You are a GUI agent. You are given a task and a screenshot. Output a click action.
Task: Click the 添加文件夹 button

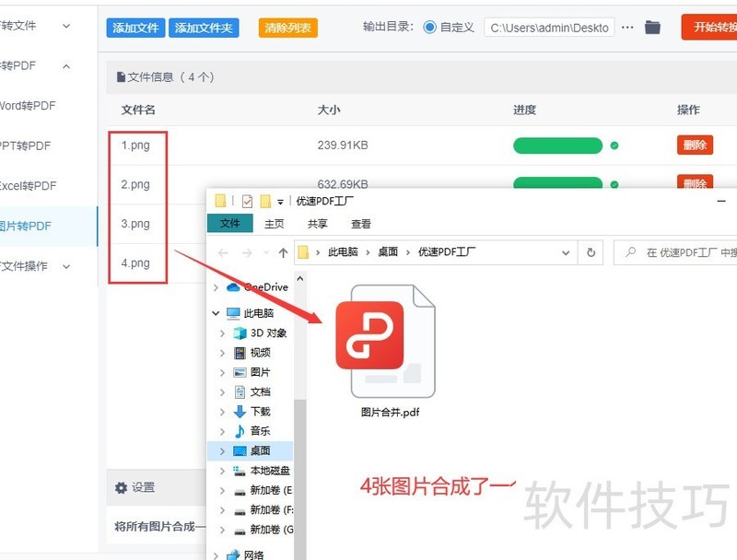[x=204, y=28]
